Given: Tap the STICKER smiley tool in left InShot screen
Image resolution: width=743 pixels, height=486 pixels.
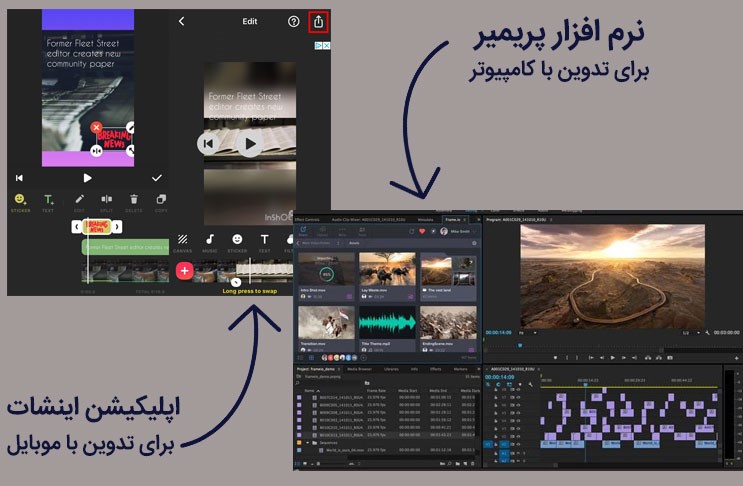Looking at the screenshot, I should [x=20, y=203].
